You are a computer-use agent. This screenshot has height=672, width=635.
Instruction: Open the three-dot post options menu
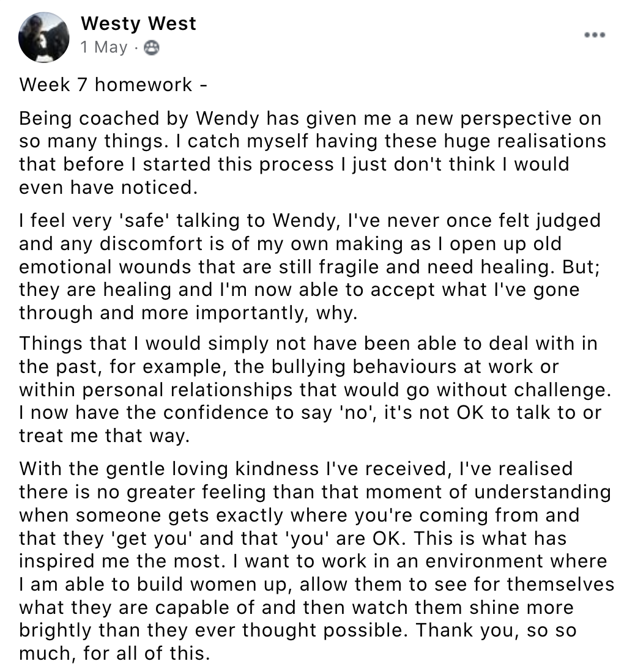tap(595, 35)
